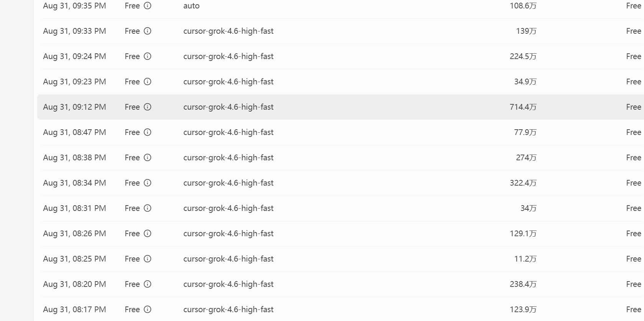The height and width of the screenshot is (321, 644).
Task: Click info icon for 08:25 PM entry
Action: tap(147, 259)
